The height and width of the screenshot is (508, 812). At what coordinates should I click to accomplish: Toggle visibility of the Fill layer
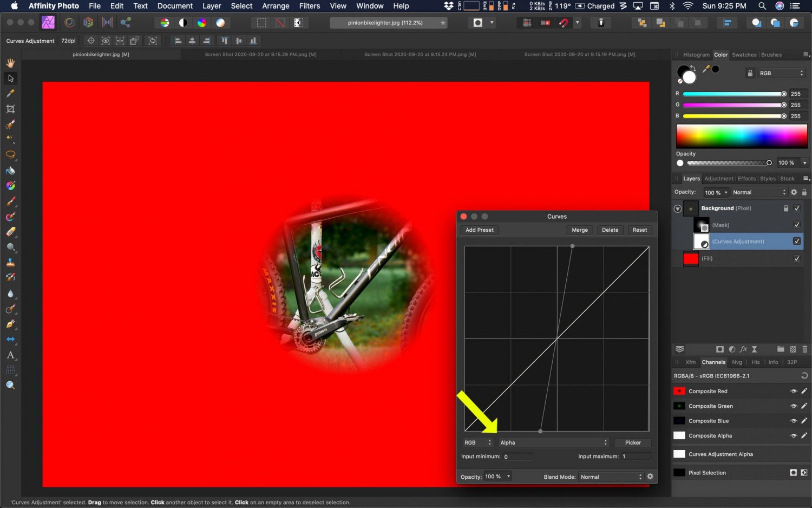click(797, 258)
